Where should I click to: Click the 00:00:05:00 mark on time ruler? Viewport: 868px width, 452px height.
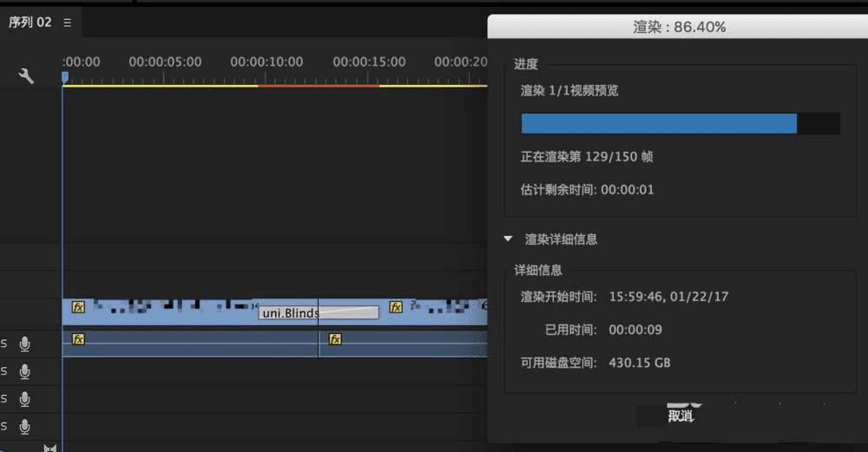(165, 62)
